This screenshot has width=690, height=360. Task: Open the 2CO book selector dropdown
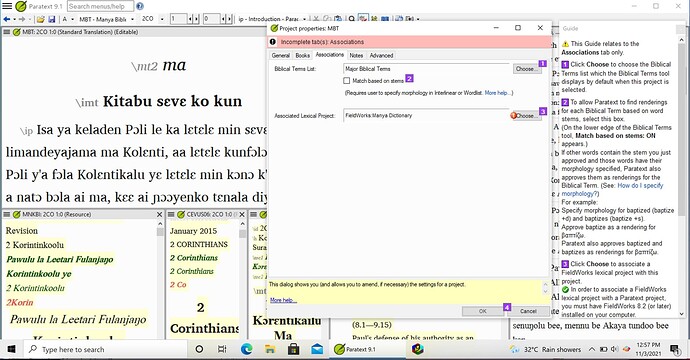tap(162, 19)
